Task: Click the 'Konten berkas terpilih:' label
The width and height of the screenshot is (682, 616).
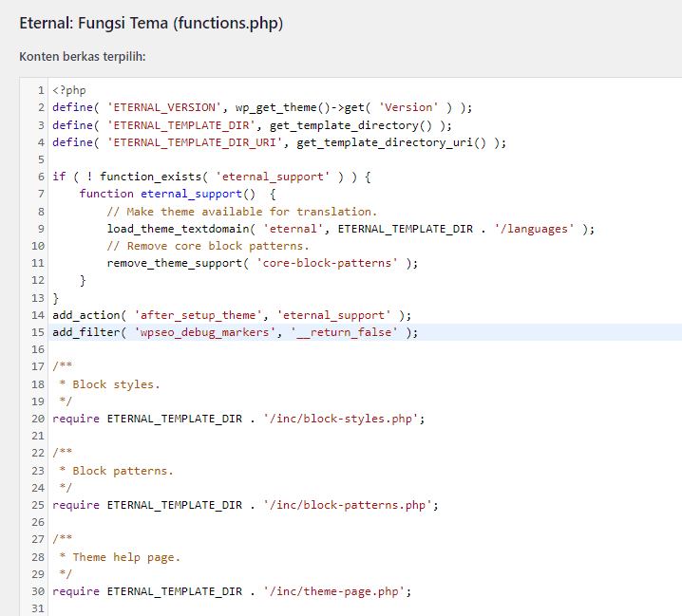Action: [x=82, y=57]
